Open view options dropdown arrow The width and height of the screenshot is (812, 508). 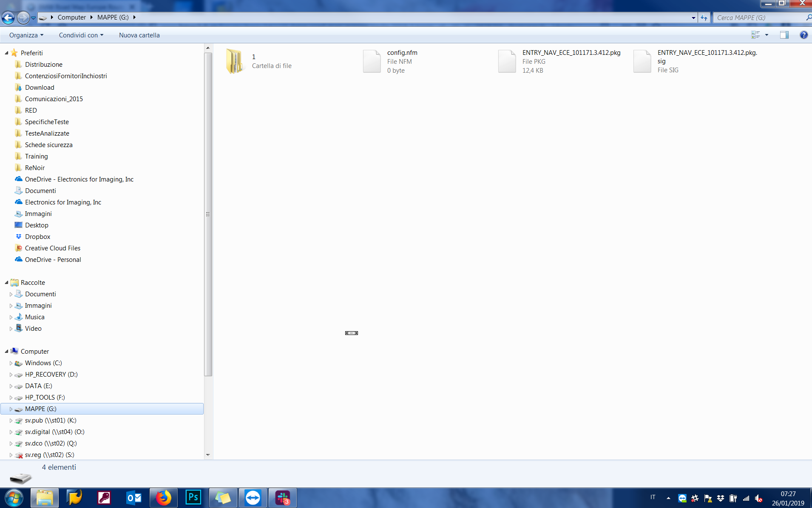767,35
